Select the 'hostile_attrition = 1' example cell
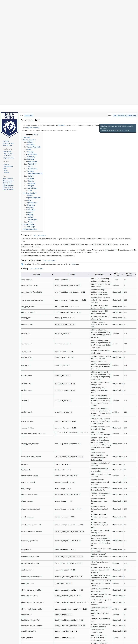Screen dimensions: 138x644 tap(72, 638)
